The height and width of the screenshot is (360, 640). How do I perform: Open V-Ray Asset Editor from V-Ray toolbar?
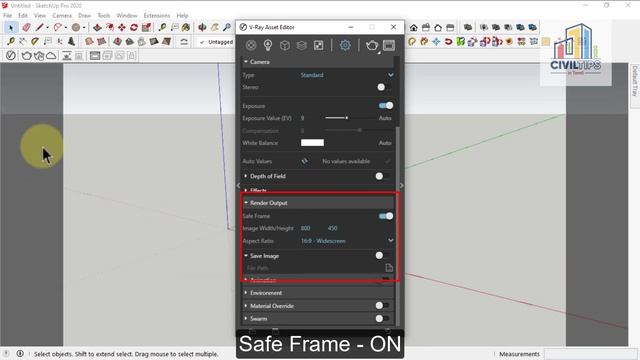tap(11, 56)
